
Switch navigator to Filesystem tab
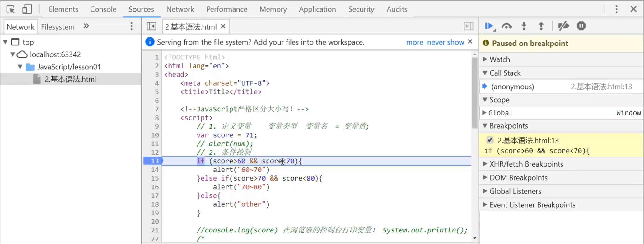tap(58, 27)
